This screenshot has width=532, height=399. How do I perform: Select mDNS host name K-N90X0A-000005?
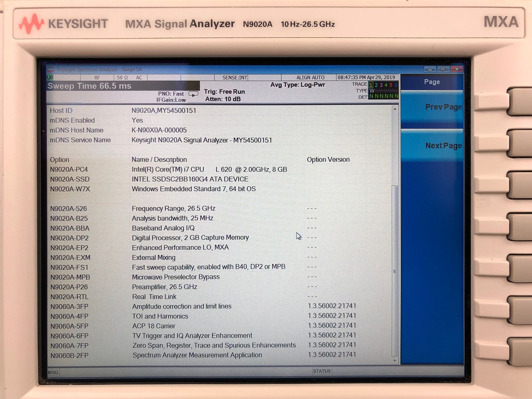159,130
